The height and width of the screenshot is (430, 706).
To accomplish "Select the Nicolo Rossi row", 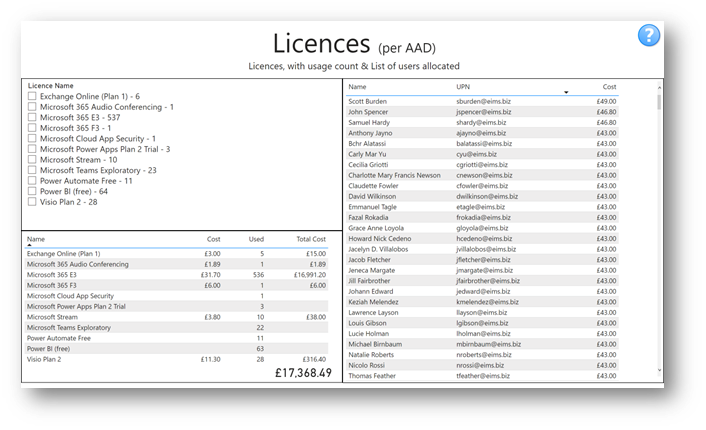I will [482, 365].
